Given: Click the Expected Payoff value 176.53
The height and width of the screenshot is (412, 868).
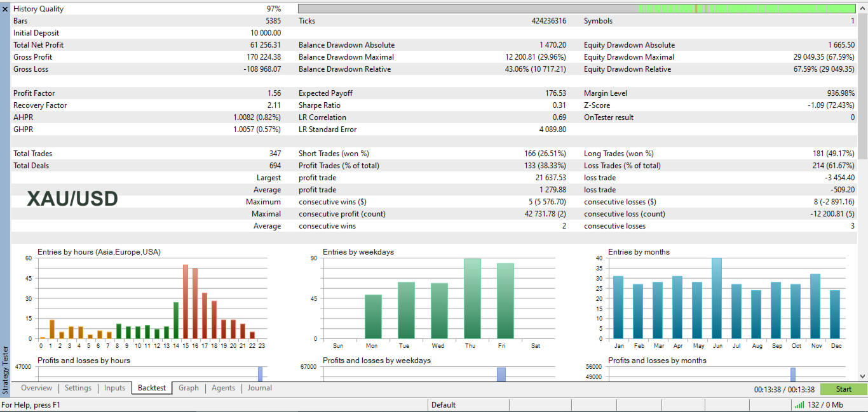Looking at the screenshot, I should pos(556,93).
